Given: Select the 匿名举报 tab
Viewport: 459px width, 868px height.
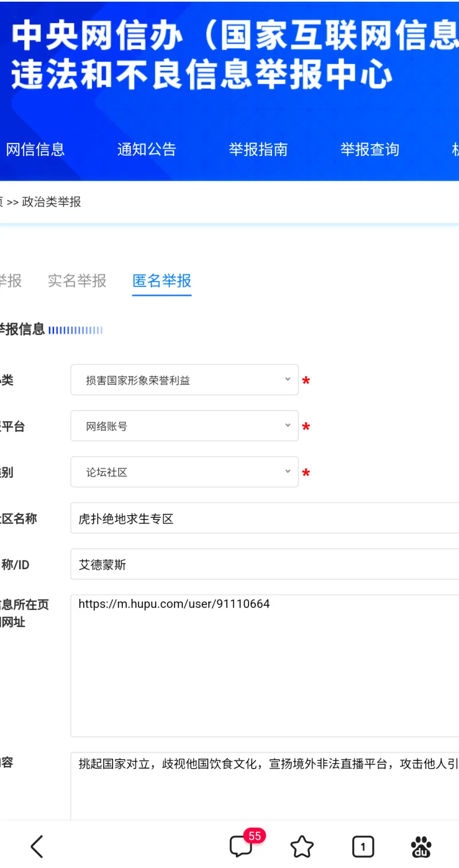Looking at the screenshot, I should pos(162,281).
